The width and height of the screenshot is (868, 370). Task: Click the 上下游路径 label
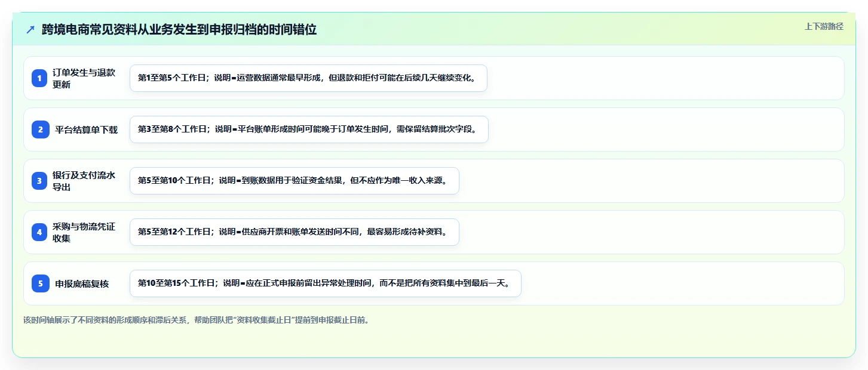click(x=824, y=26)
